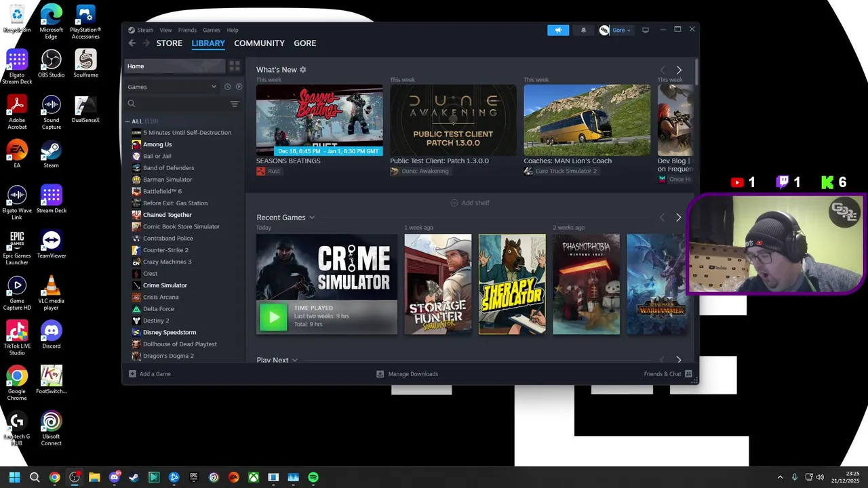Image resolution: width=868 pixels, height=488 pixels.
Task: Open the Steam announcements megaphone button
Action: [x=558, y=30]
